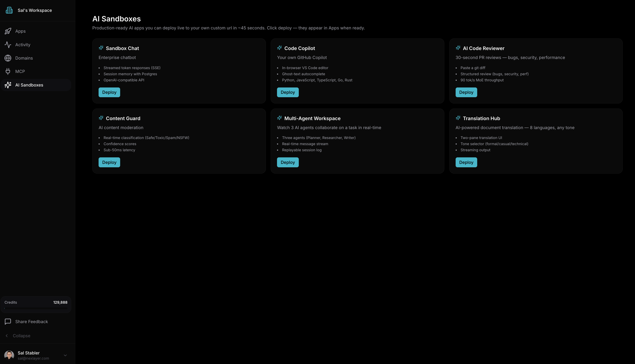
Task: Click the sparkle icon beside AI Sandboxes
Action: 8,85
